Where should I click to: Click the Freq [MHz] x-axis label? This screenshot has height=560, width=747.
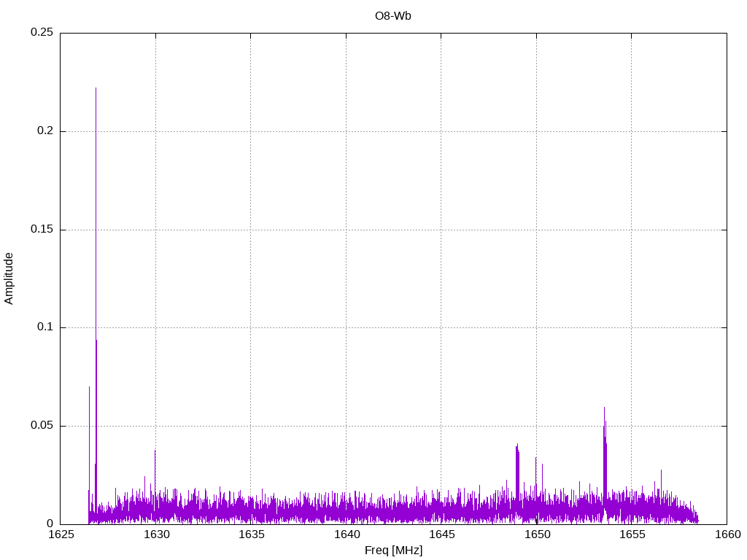pos(393,551)
